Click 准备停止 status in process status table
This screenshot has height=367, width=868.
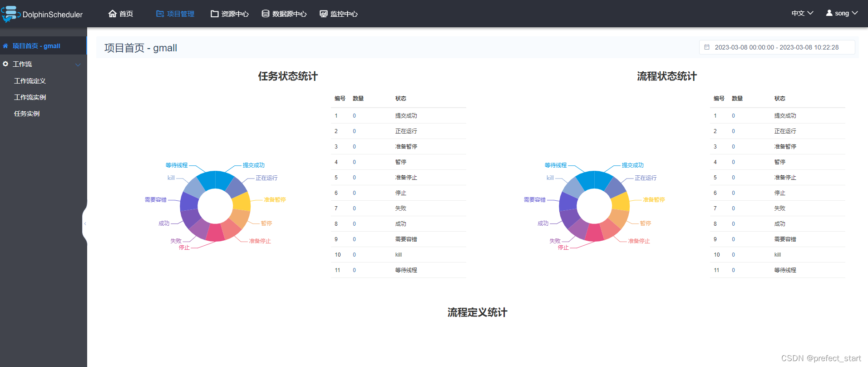pyautogui.click(x=785, y=178)
